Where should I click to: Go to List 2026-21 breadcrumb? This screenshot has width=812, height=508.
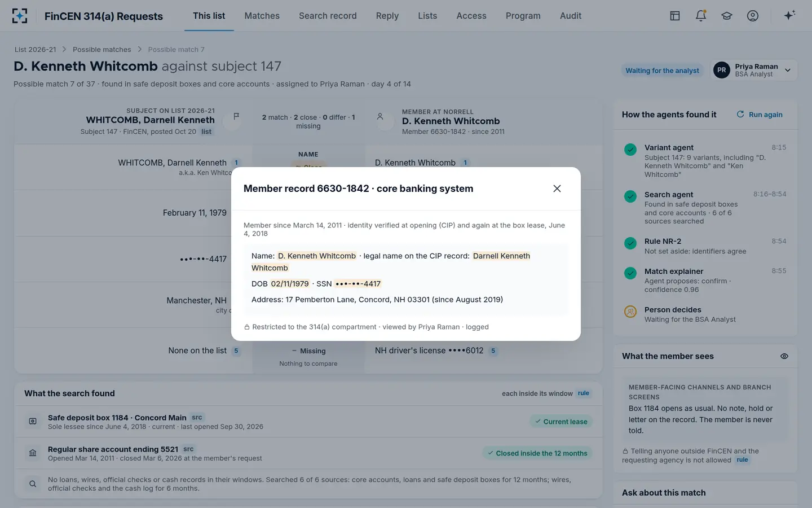click(36, 50)
